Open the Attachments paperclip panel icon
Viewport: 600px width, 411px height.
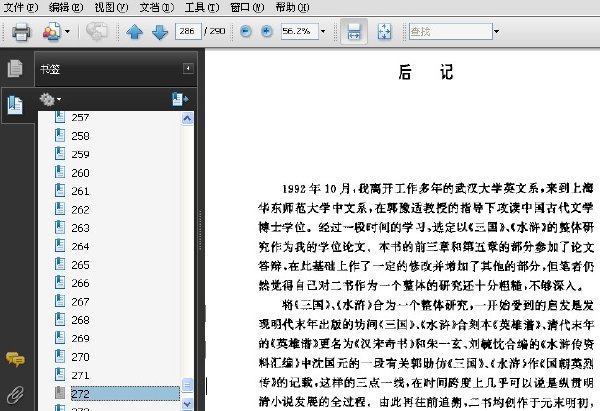[x=15, y=395]
